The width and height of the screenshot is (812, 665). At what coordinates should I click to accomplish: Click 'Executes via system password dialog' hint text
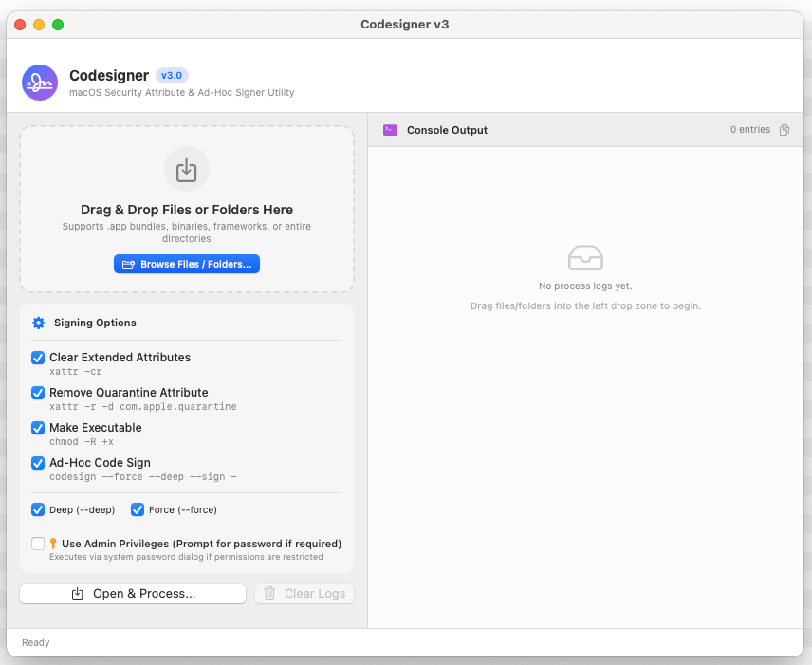click(187, 557)
